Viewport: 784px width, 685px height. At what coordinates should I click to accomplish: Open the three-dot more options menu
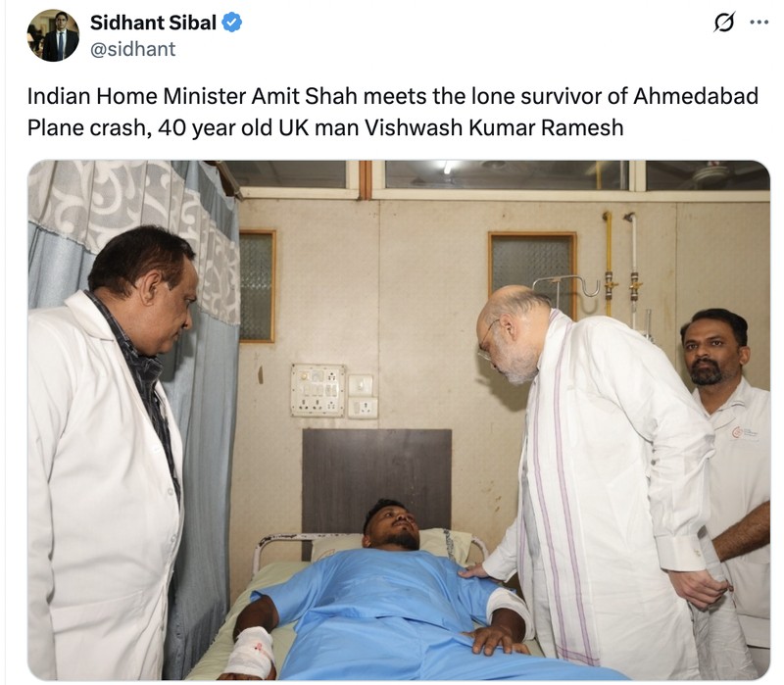759,22
